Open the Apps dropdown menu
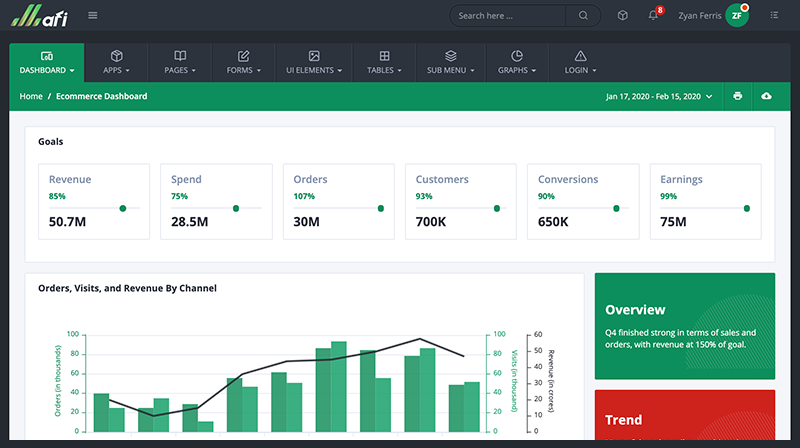The height and width of the screenshot is (448, 800). (x=116, y=62)
